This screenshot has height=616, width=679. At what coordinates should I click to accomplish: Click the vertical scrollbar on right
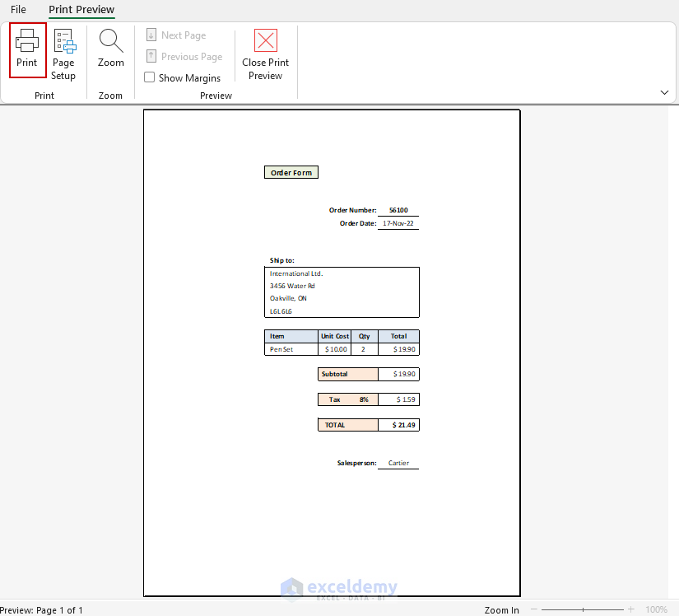[673, 352]
